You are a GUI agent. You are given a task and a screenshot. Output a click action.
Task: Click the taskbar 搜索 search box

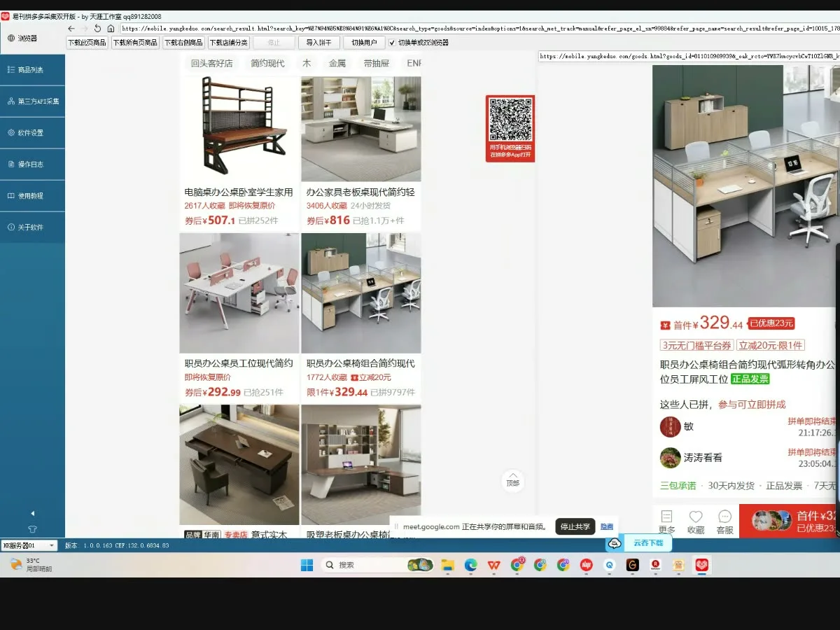tap(378, 565)
